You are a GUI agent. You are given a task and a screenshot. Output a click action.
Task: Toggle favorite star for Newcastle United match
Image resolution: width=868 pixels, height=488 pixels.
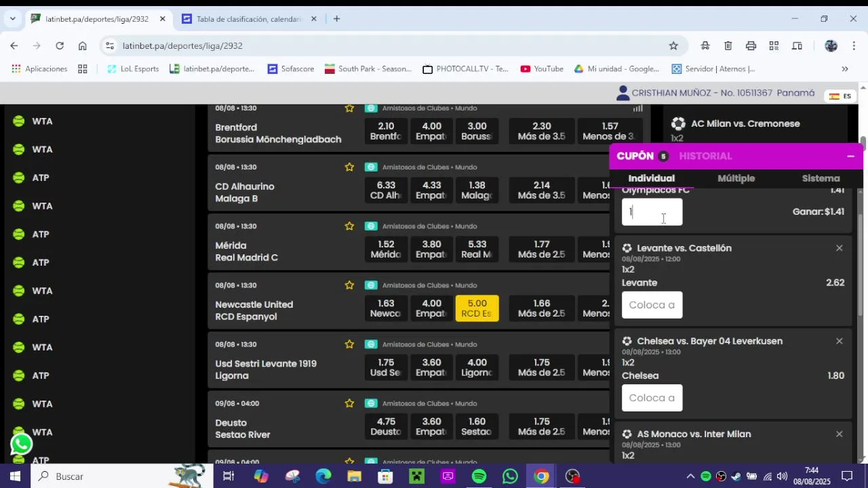pos(349,285)
